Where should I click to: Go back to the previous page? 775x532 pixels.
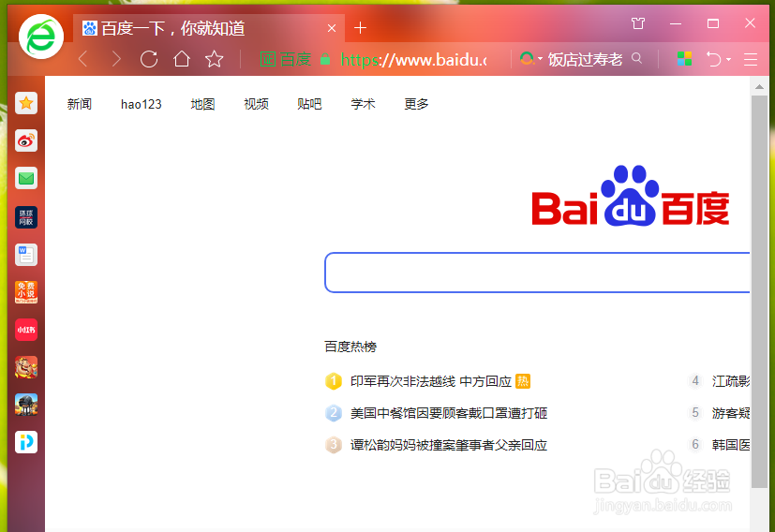[x=83, y=59]
